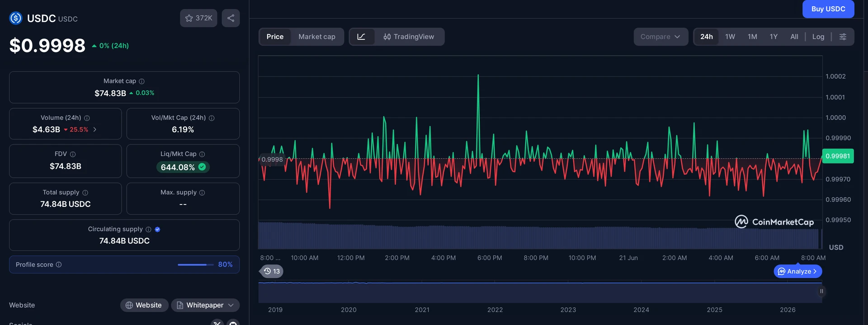Open the Analyze button

[797, 271]
